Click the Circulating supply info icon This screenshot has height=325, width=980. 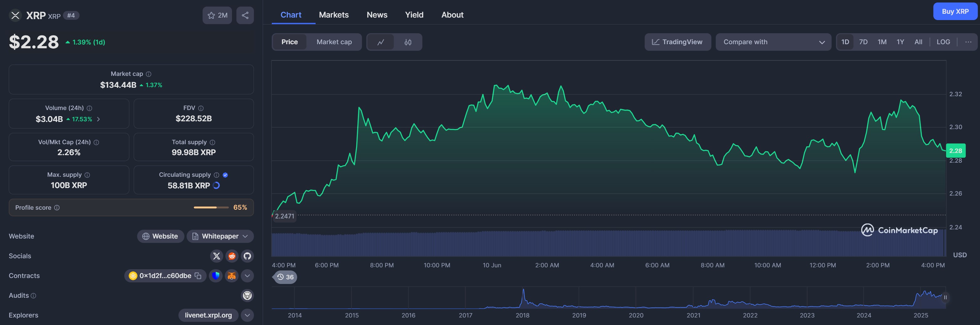click(x=216, y=175)
